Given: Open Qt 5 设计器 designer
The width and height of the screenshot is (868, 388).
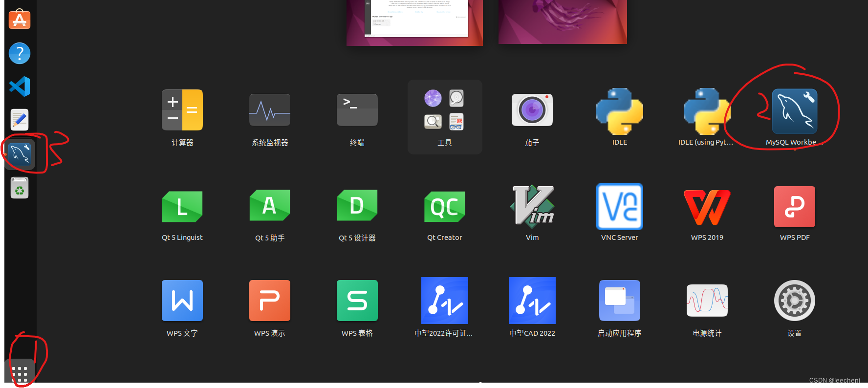Looking at the screenshot, I should (x=357, y=205).
